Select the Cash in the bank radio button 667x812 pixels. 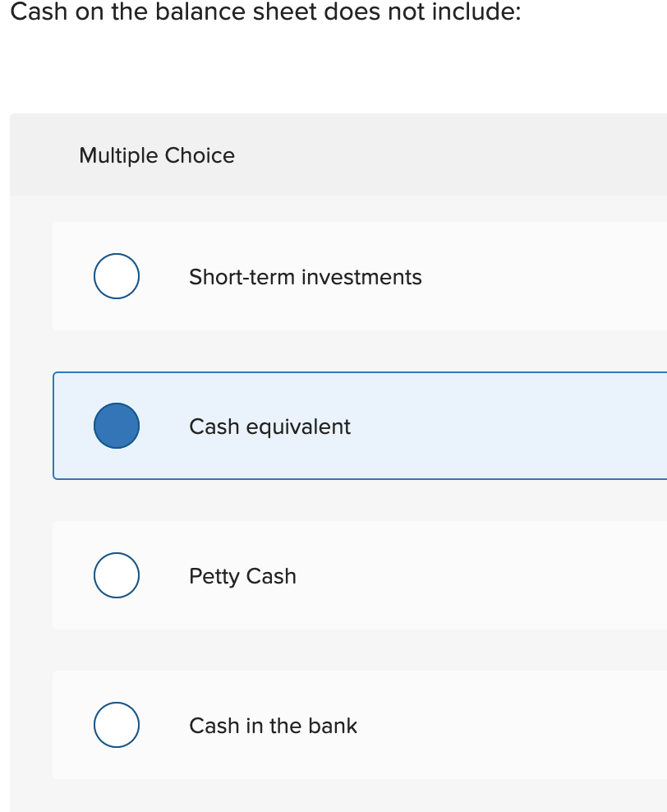coord(116,724)
